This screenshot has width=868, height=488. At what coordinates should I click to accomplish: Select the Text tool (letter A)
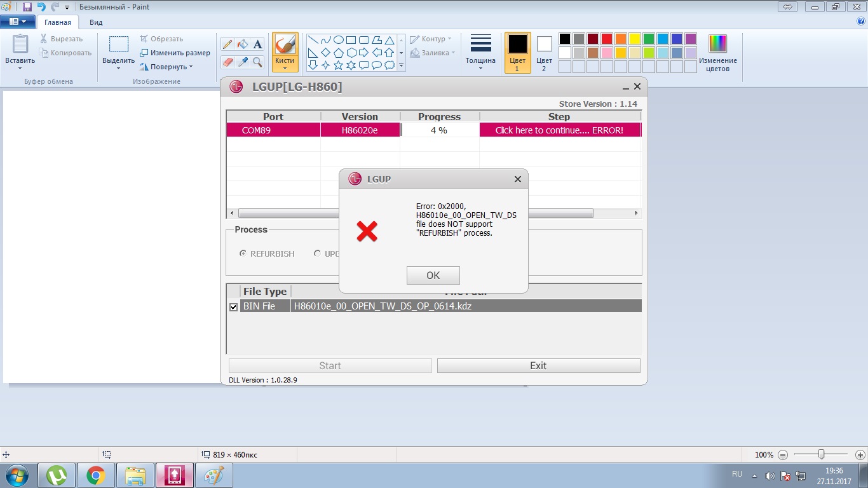pos(257,44)
